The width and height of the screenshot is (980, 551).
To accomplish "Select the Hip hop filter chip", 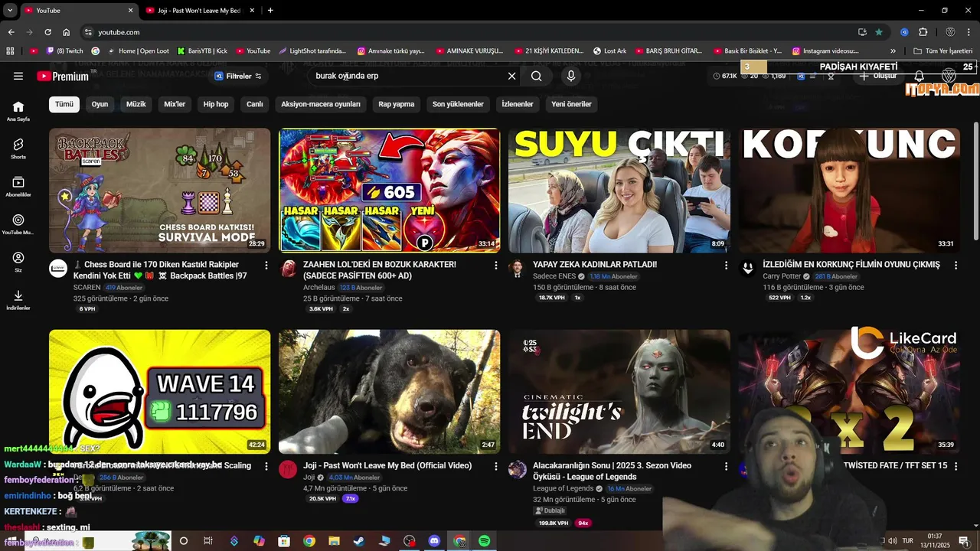I will pyautogui.click(x=216, y=104).
